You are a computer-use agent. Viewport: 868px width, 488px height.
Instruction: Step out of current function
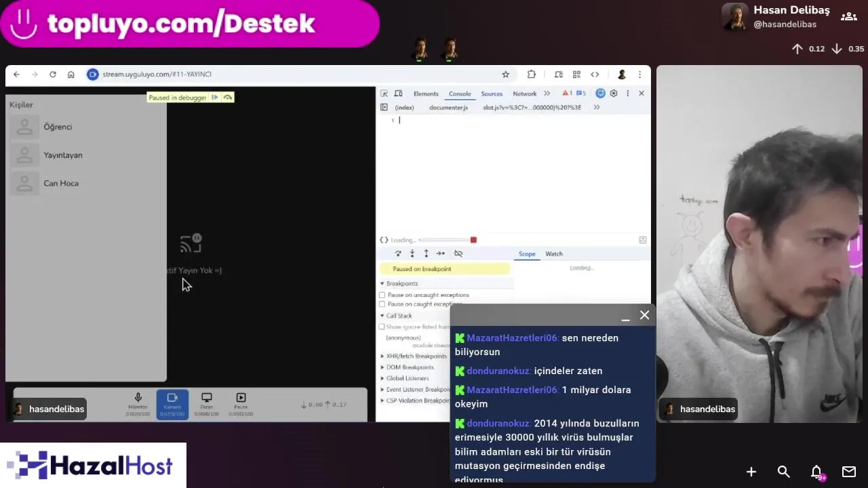(x=426, y=253)
